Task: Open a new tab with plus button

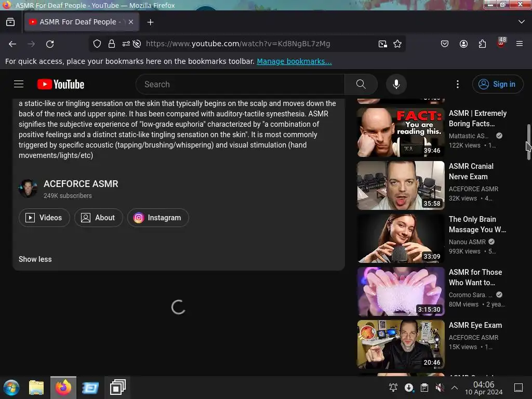Action: (x=150, y=22)
